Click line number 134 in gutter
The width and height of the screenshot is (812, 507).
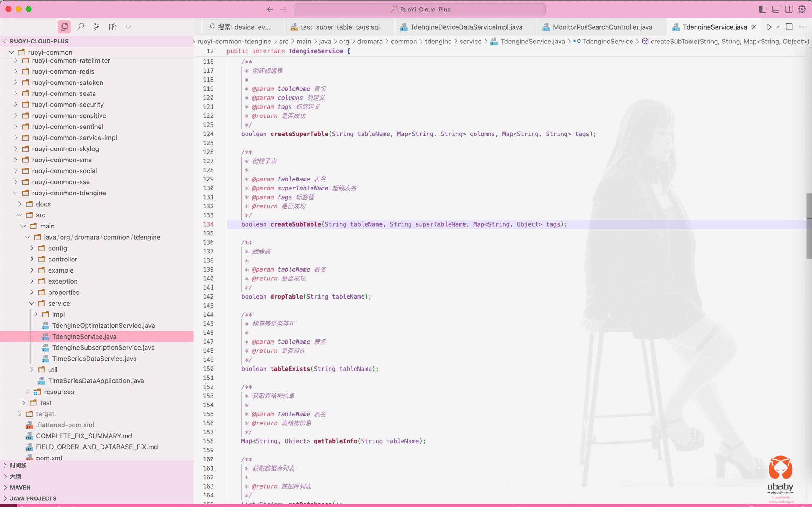point(208,224)
